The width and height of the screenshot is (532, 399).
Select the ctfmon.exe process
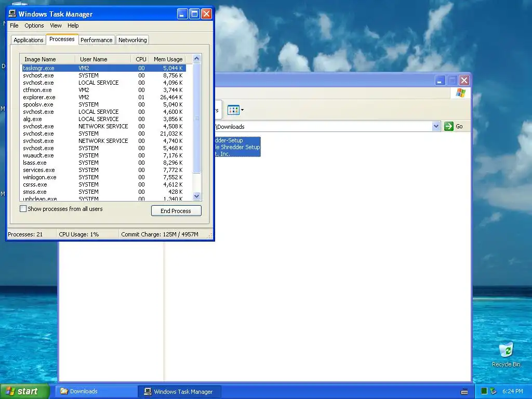104,90
